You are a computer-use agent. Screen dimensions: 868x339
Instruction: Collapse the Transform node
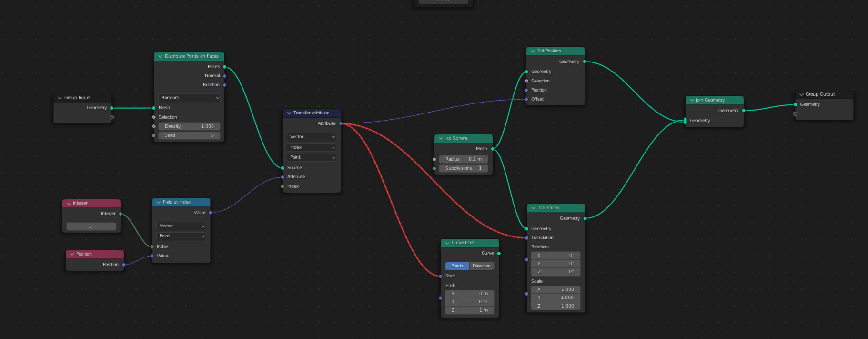click(x=534, y=208)
